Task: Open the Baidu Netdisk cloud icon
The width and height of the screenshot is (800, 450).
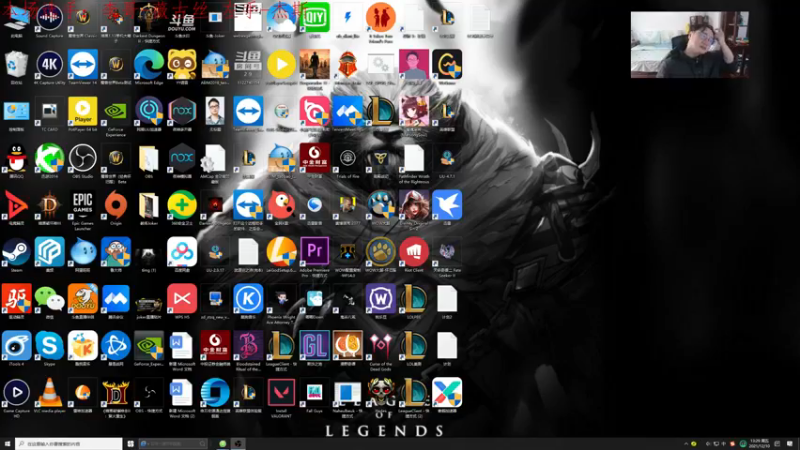Action: (182, 253)
